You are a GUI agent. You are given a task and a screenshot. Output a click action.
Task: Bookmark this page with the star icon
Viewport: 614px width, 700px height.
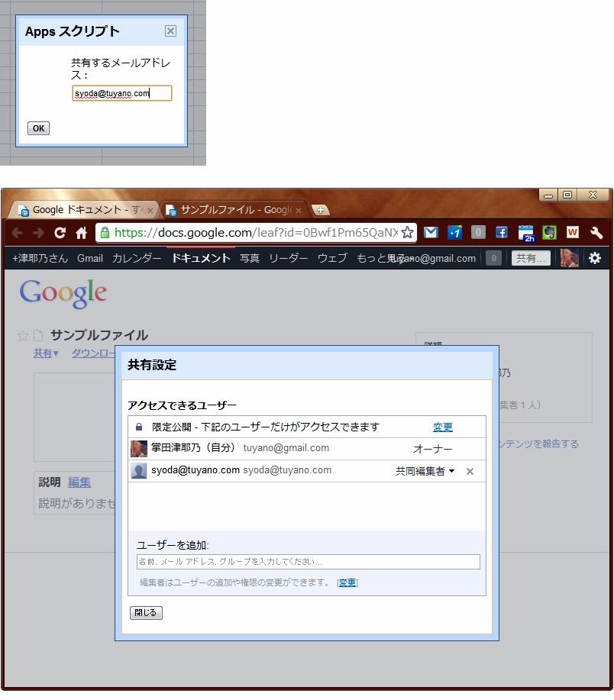coord(408,233)
